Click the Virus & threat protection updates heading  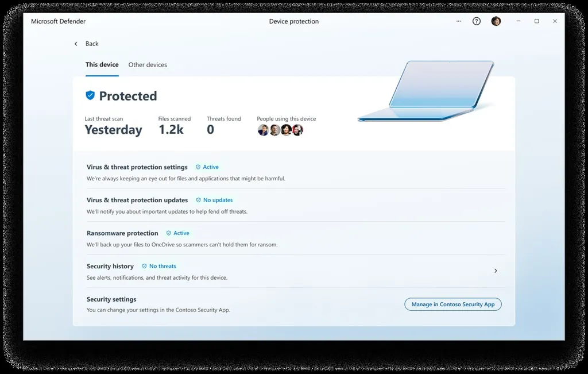point(137,200)
